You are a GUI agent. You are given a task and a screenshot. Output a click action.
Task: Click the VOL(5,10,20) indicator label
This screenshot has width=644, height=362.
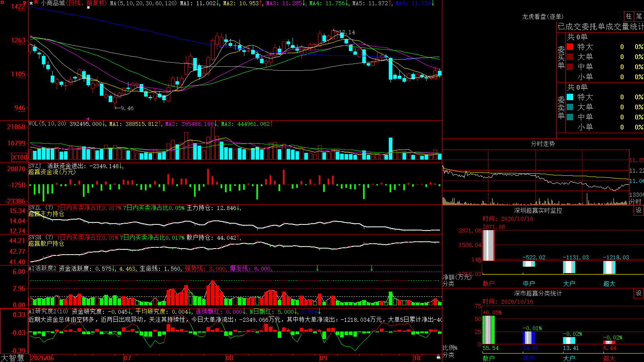point(47,124)
